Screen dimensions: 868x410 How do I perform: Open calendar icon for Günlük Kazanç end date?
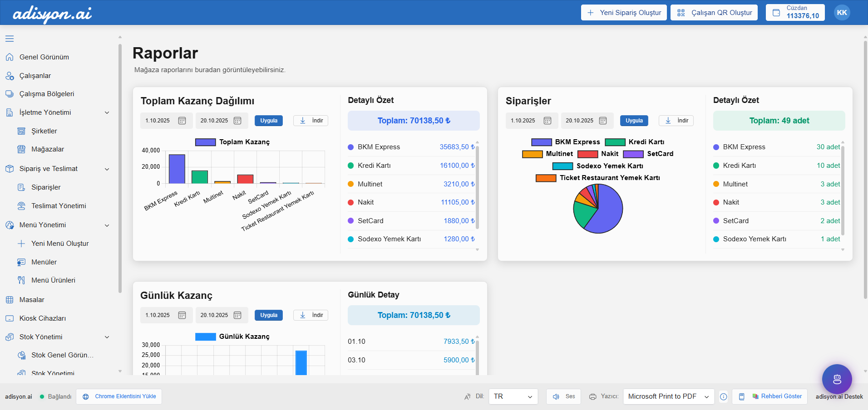tap(237, 315)
